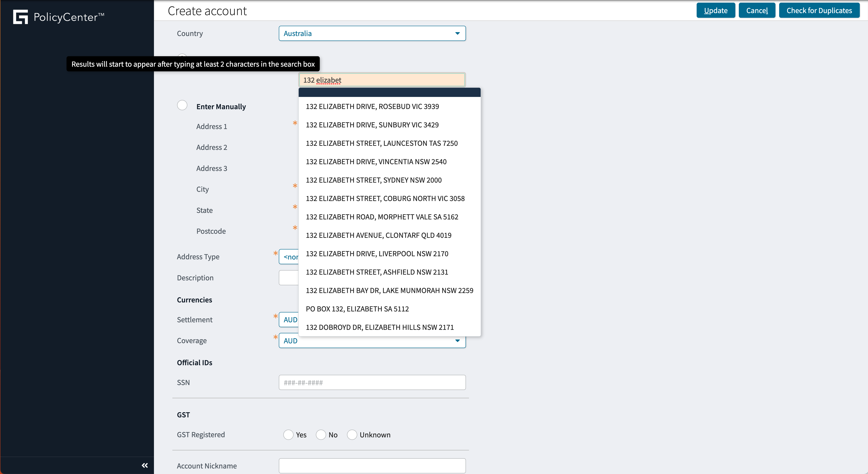Select 132 Elizabeth Avenue, Clontarf QLD 4019
Screen dimensions: 868x474
pos(378,235)
